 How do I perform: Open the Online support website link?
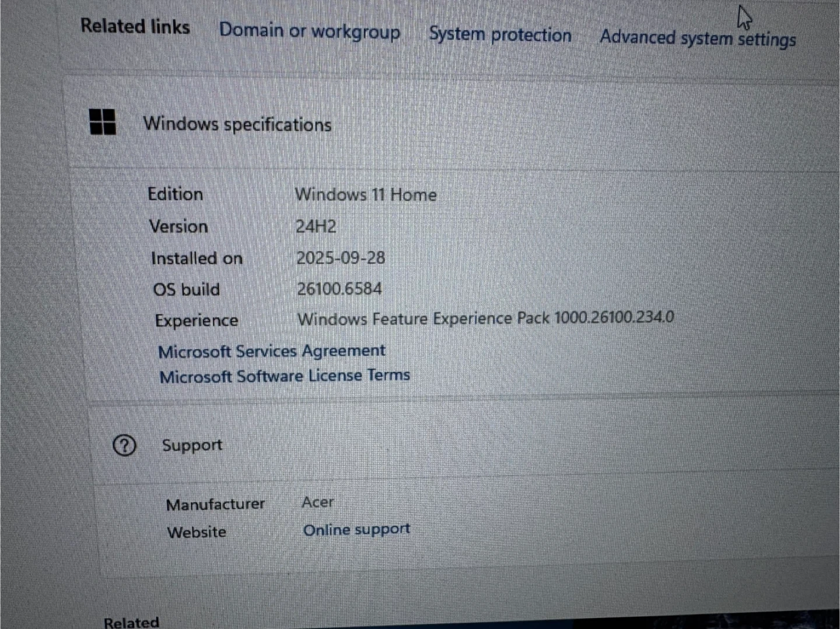[x=356, y=530]
